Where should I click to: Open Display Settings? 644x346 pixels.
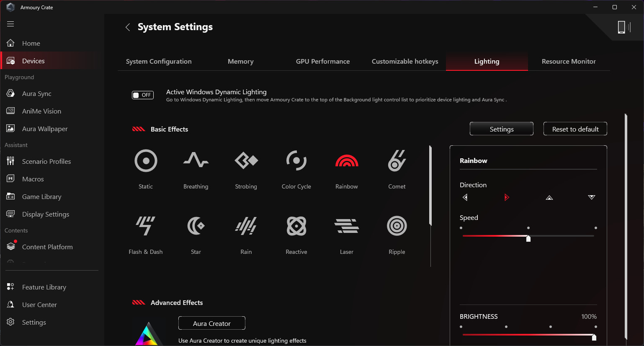(x=52, y=214)
